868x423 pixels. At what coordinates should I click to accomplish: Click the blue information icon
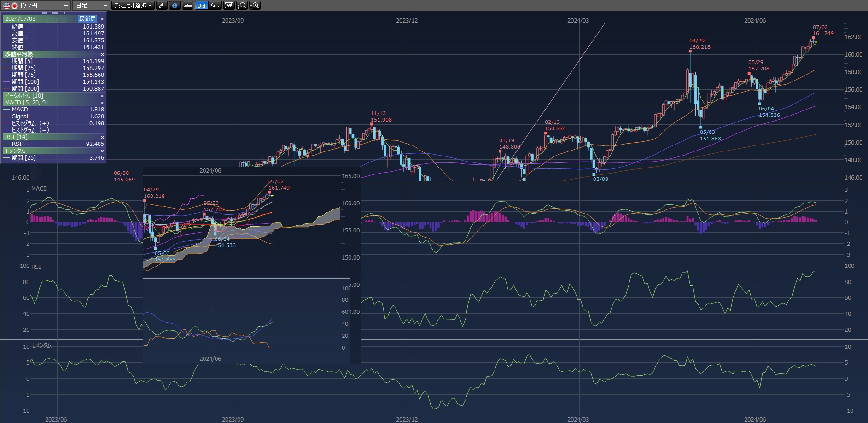175,6
